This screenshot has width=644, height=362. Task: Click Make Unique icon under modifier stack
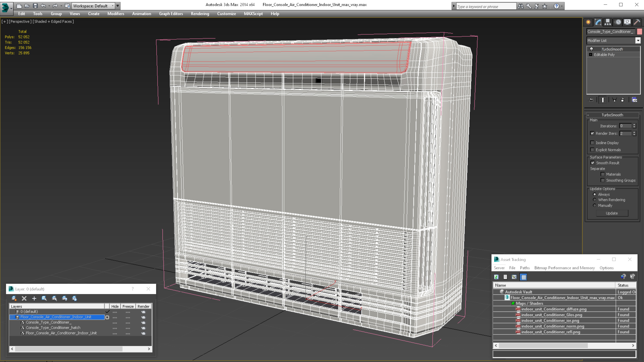[x=614, y=100]
